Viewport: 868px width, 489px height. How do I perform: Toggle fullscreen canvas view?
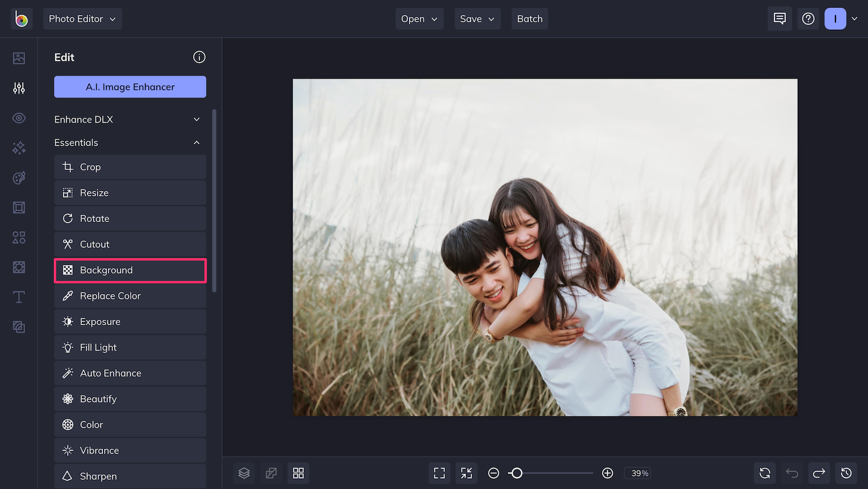click(x=439, y=473)
